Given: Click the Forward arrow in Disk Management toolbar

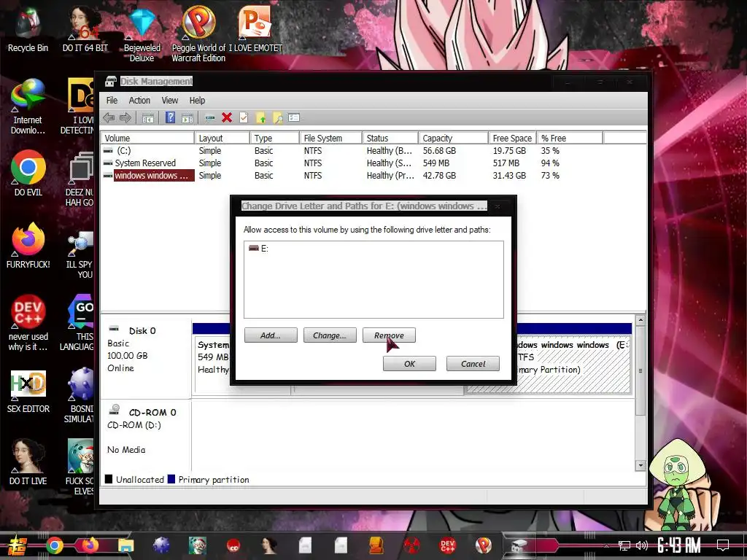Looking at the screenshot, I should (125, 117).
